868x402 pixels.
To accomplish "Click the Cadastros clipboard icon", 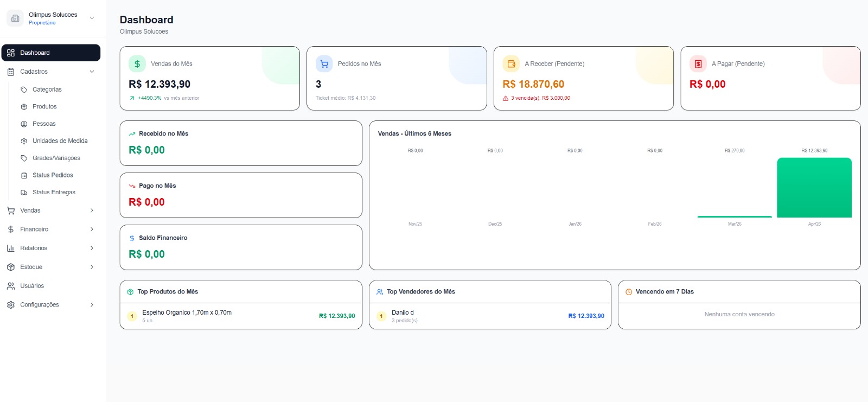I will point(11,72).
